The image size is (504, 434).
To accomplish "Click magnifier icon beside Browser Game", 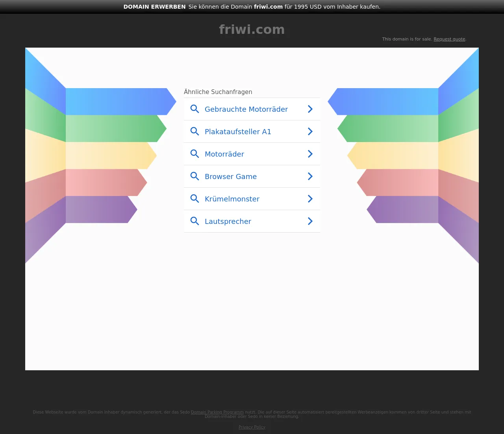I will point(195,176).
